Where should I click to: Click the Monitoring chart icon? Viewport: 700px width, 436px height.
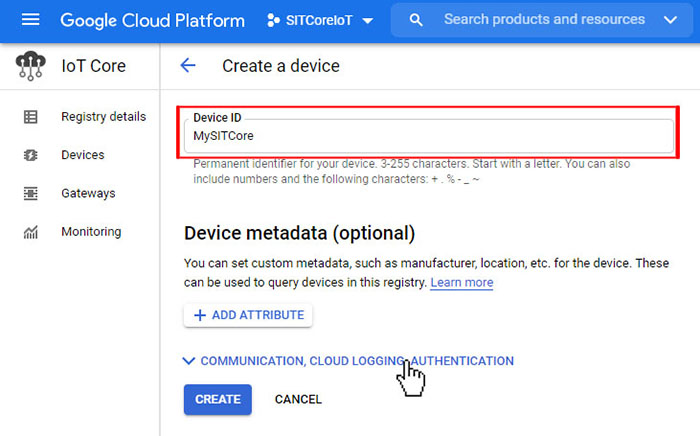point(30,232)
